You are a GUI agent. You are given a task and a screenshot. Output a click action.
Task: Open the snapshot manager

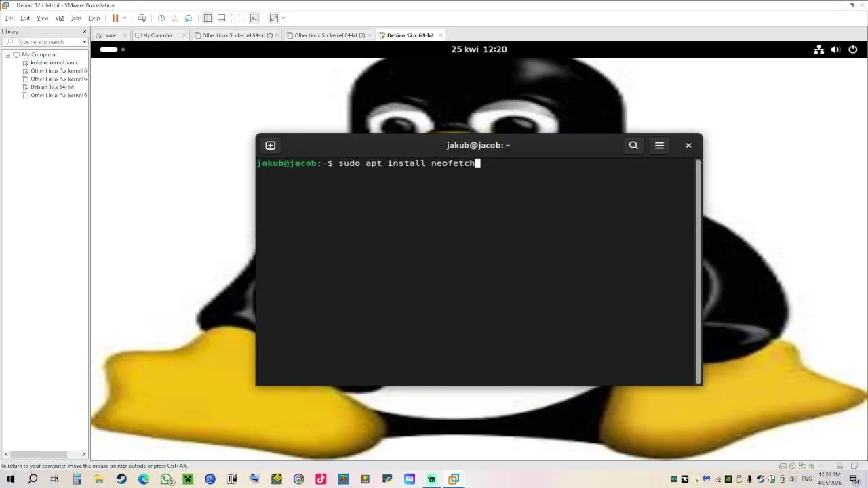tap(189, 18)
